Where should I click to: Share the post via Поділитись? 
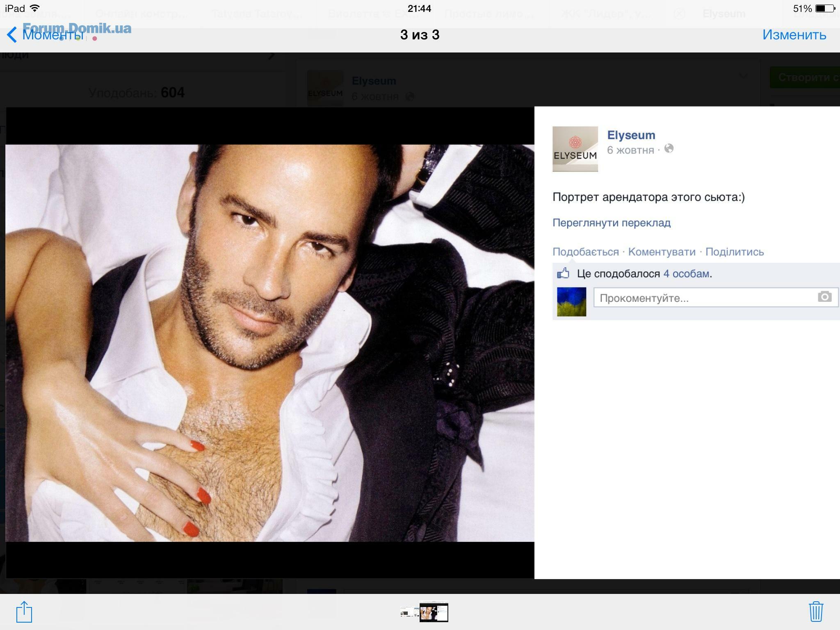point(734,252)
